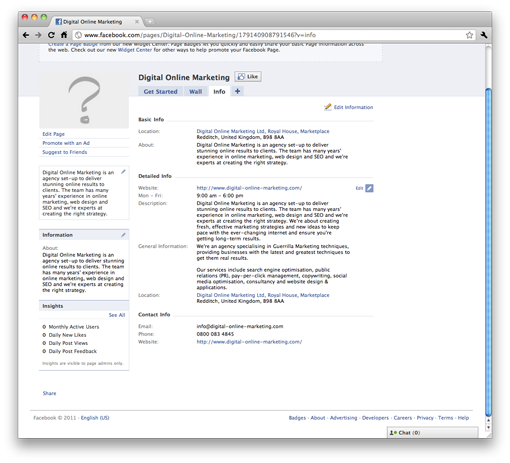Click the blue edit pencil beside Detailed Info
Image resolution: width=510 pixels, height=463 pixels.
click(369, 188)
